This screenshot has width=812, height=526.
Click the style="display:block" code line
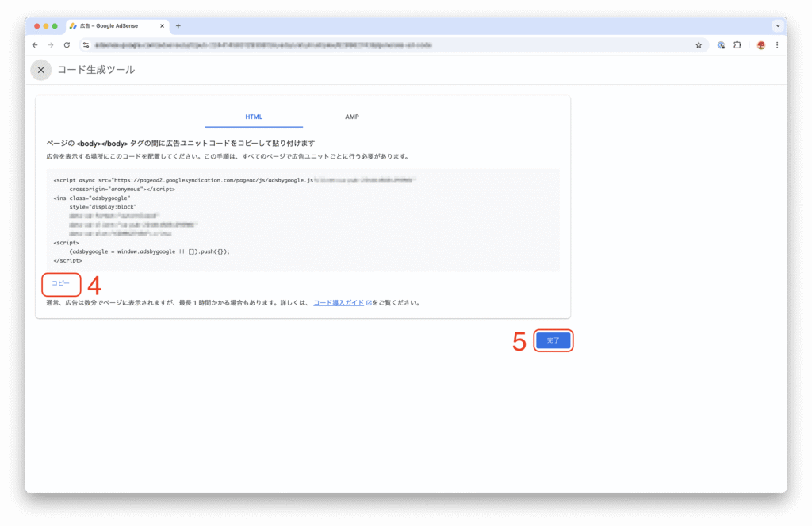click(103, 207)
